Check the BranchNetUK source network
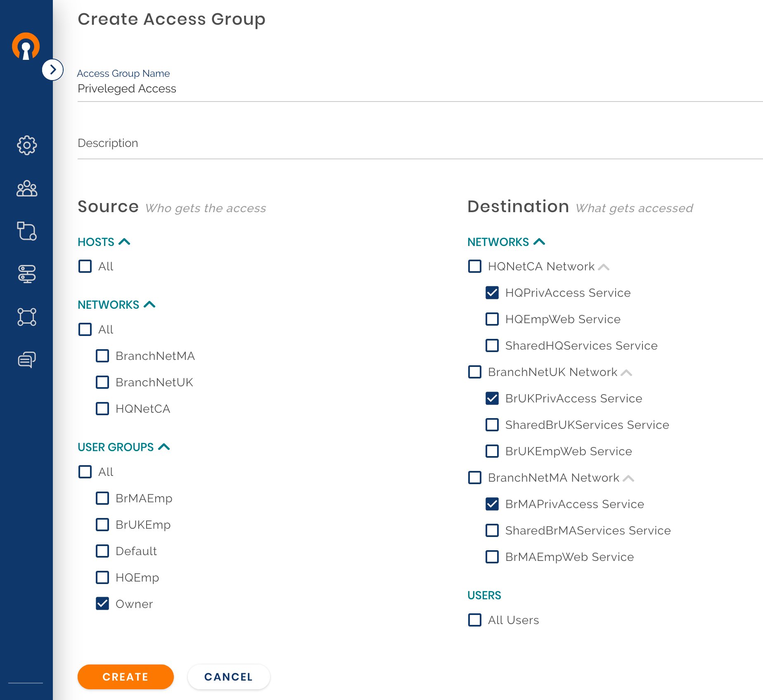 [102, 382]
